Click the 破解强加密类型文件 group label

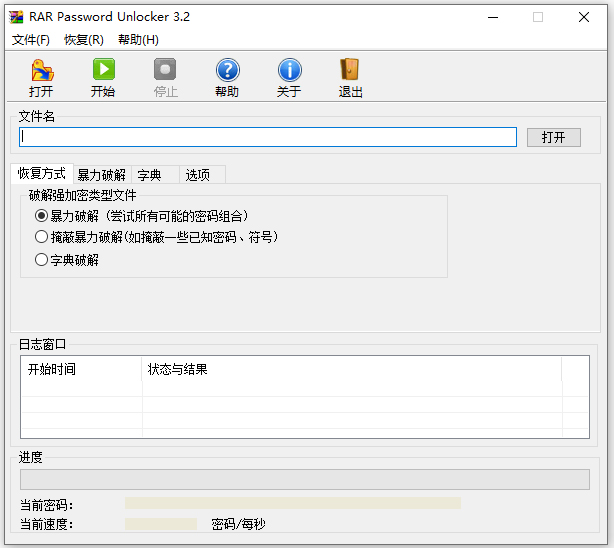[82, 195]
